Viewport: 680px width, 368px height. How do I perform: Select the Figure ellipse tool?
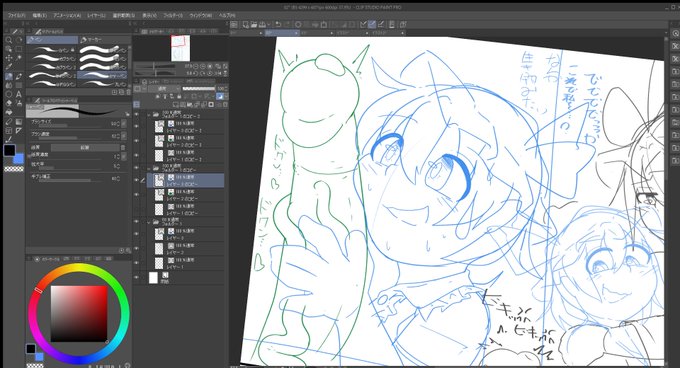click(x=8, y=94)
